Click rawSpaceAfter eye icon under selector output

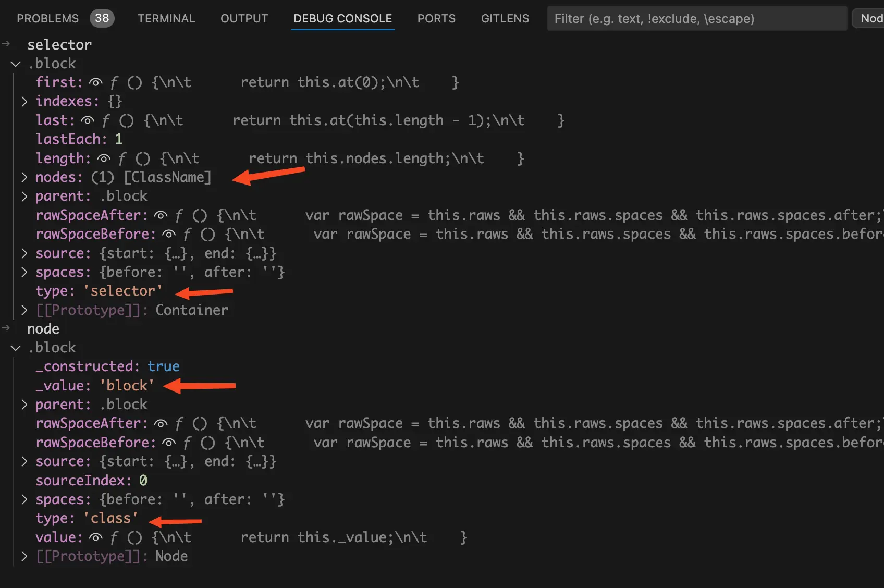pos(161,215)
